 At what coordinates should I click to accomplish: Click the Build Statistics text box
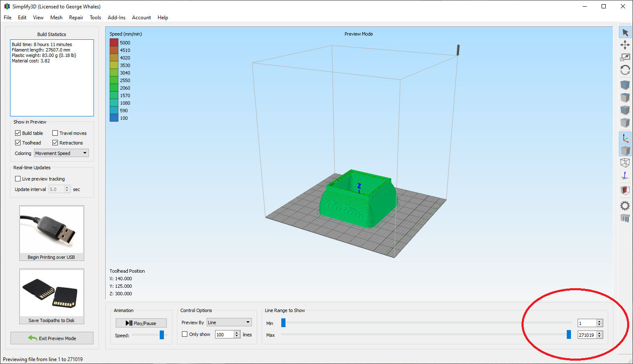pyautogui.click(x=52, y=78)
